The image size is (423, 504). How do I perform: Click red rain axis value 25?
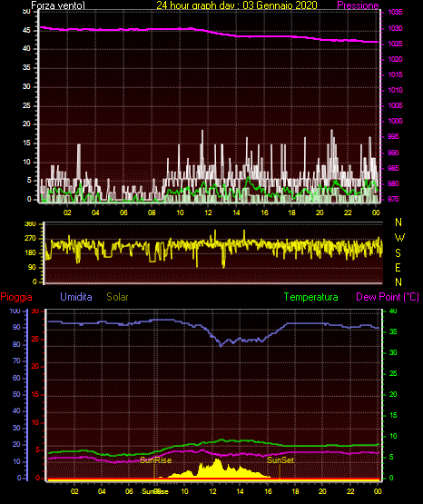point(35,340)
